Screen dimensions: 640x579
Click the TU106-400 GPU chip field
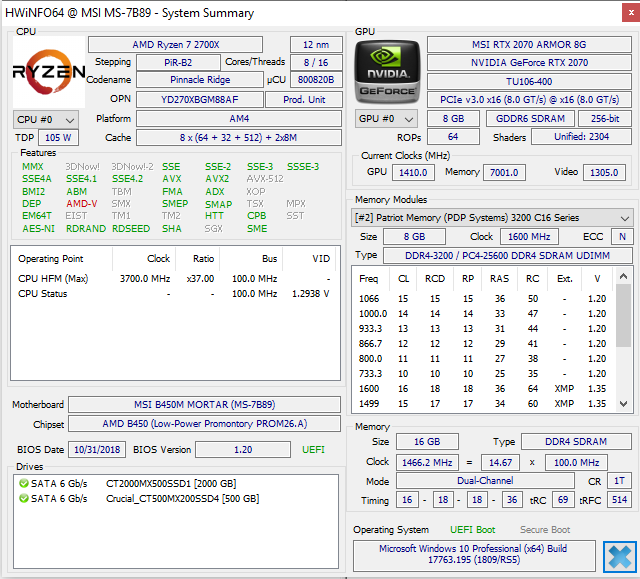coord(529,81)
